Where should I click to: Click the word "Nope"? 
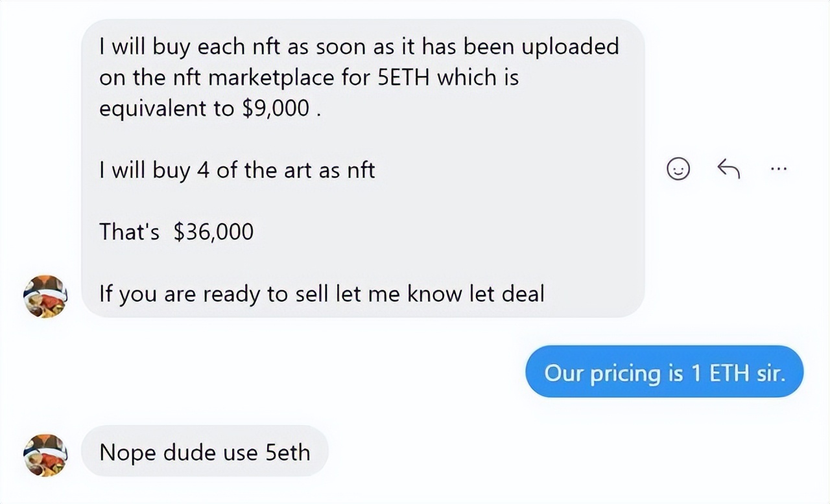[127, 452]
